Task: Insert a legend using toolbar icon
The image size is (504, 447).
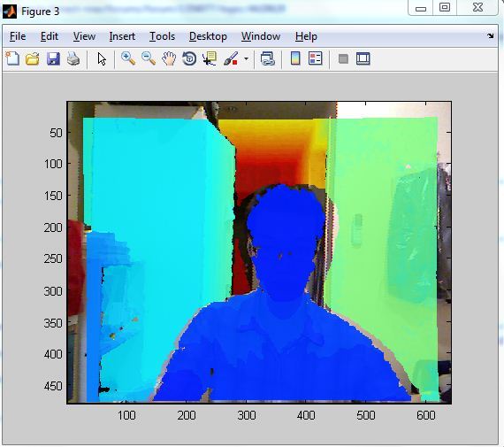Action: pyautogui.click(x=316, y=59)
